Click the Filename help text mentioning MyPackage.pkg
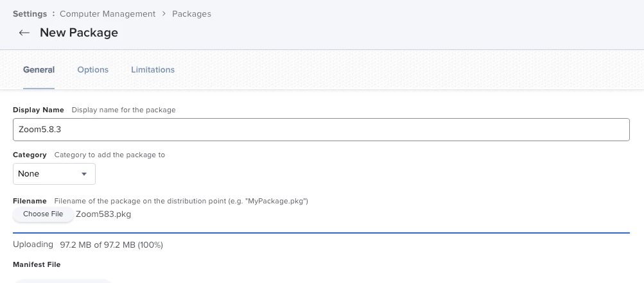This screenshot has width=644, height=283. pyautogui.click(x=181, y=201)
